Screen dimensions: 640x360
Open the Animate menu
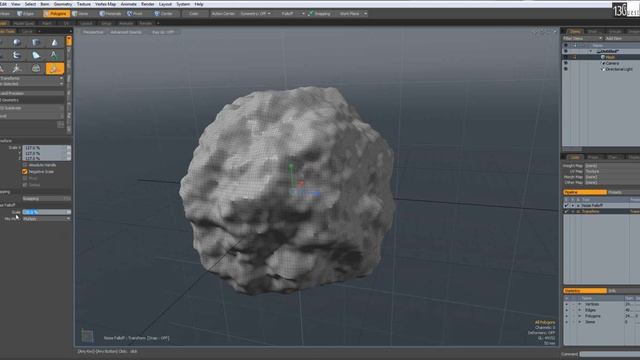129,4
